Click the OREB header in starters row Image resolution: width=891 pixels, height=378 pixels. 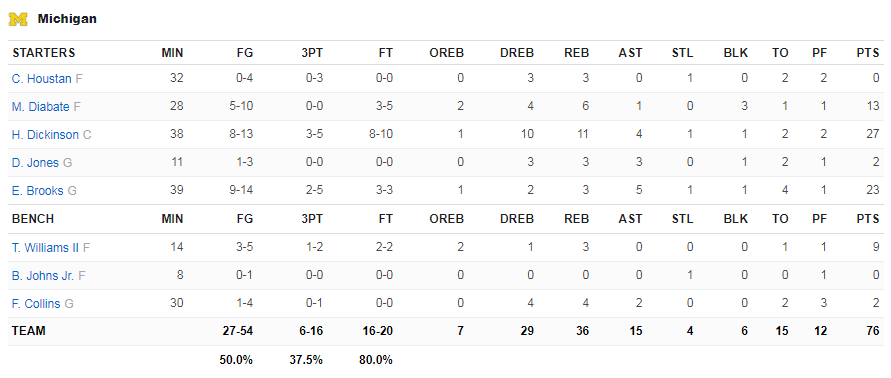[x=447, y=53]
